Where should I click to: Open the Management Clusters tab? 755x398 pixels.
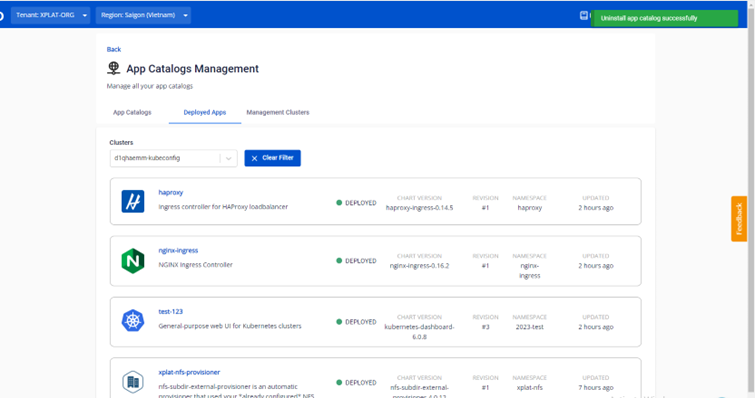278,112
